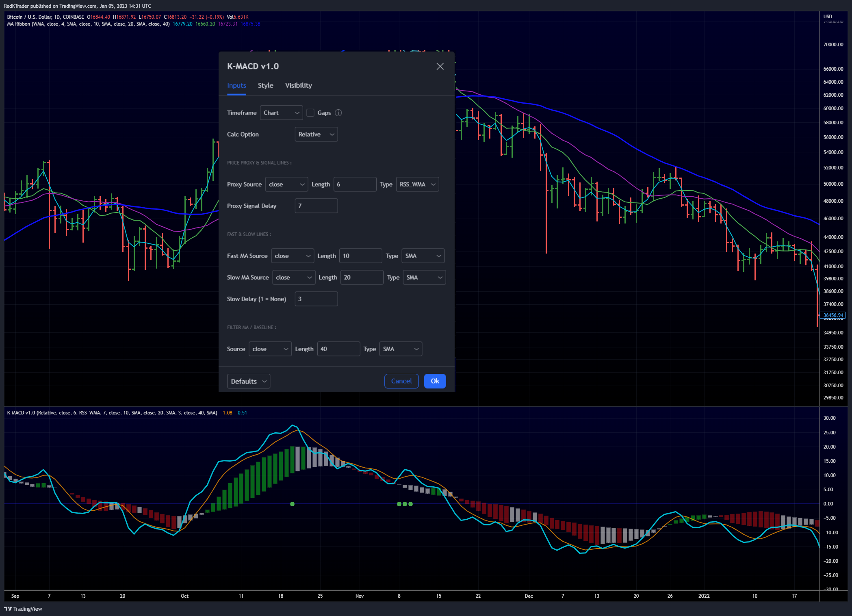This screenshot has width=852, height=616.
Task: Click the Fast MA Length field showing 10
Action: click(x=361, y=256)
